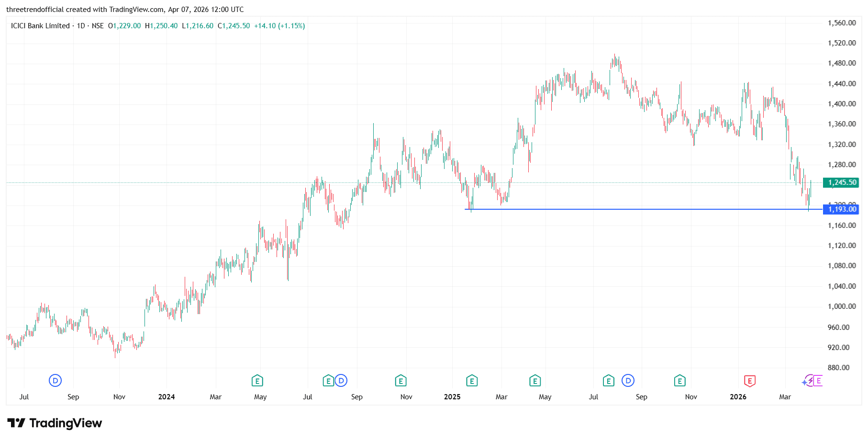Click the 1,560.00 price axis label
Viewport: 868px width, 441px height.
click(x=842, y=23)
